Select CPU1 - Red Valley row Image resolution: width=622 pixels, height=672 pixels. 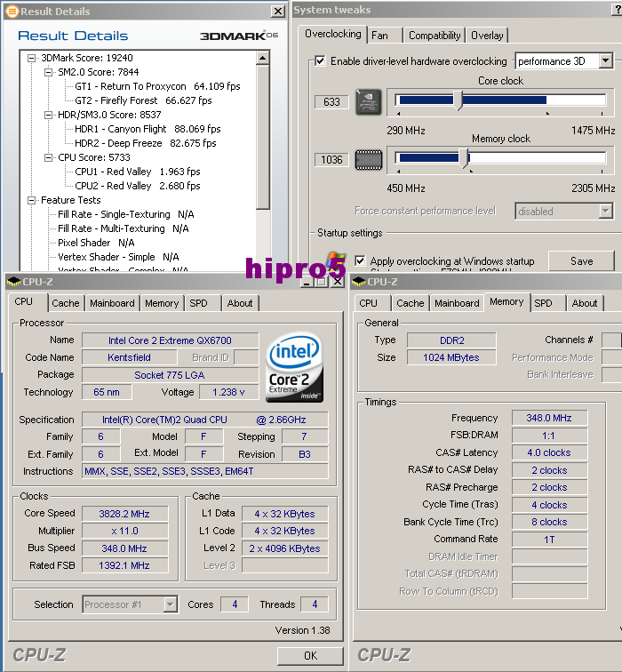138,172
